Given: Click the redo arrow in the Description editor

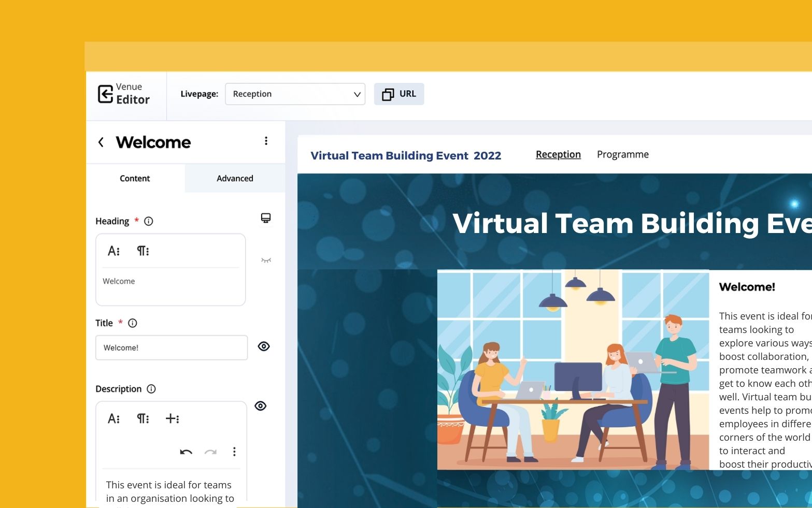Looking at the screenshot, I should pos(210,452).
